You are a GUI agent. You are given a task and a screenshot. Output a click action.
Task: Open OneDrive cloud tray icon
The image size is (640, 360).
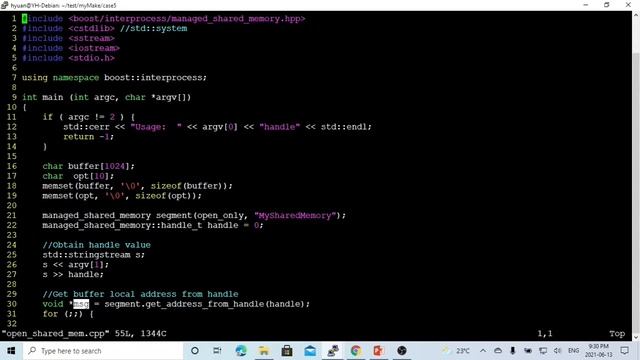coord(498,351)
